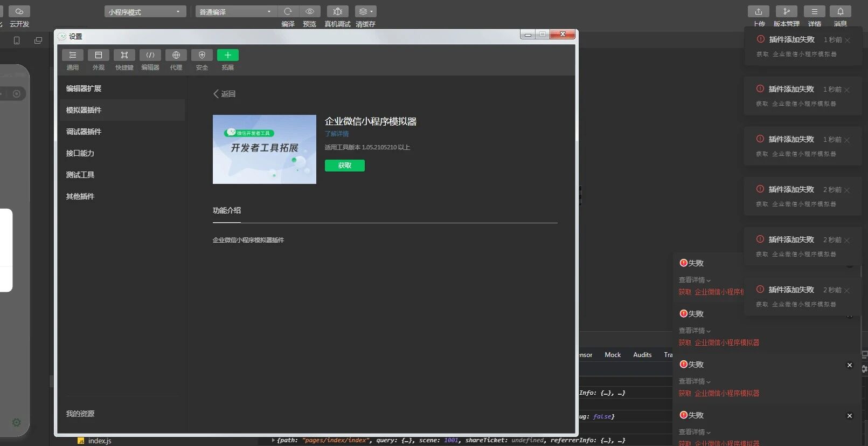
Task: Select 接口能力 in the sidebar
Action: click(x=122, y=153)
